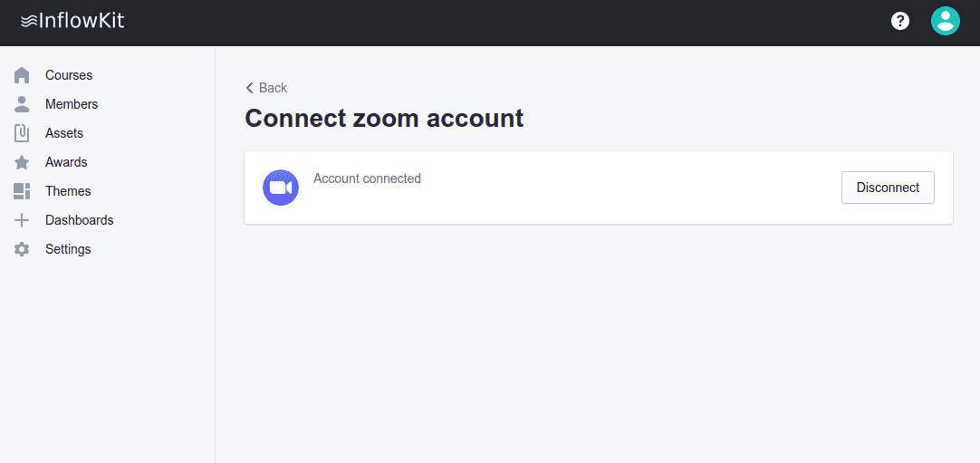Click the Settings gear icon
Viewport: 980px width, 463px height.
22,249
